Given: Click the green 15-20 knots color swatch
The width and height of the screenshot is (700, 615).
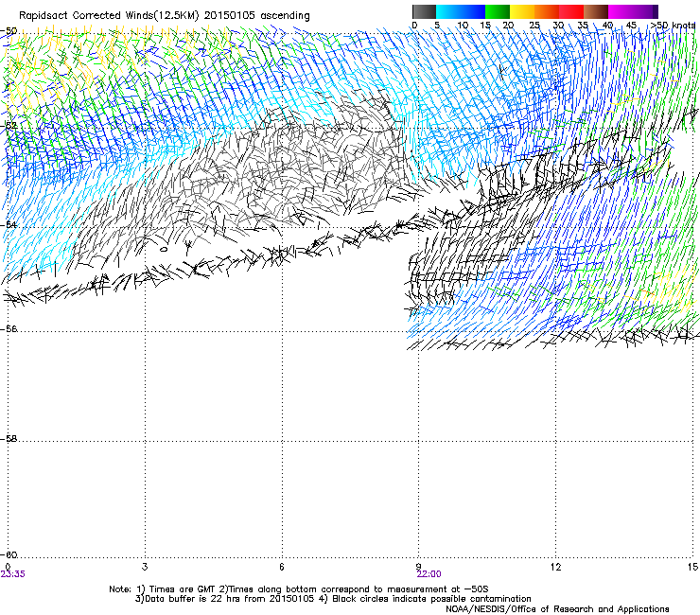Looking at the screenshot, I should (498, 11).
